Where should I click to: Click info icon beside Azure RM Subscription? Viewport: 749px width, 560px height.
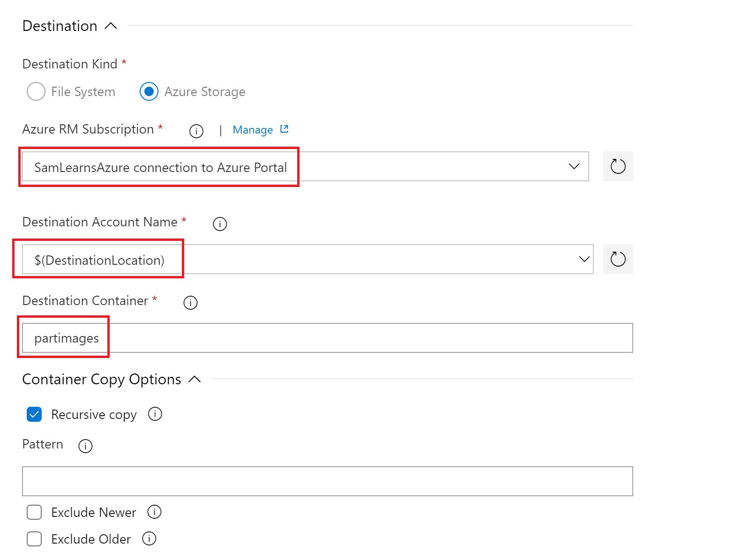click(196, 131)
